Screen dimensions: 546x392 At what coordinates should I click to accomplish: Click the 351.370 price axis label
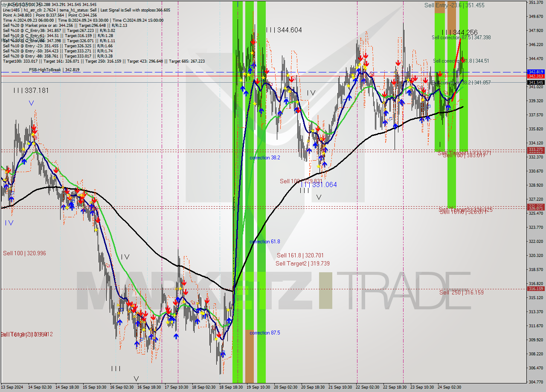coord(536,3)
